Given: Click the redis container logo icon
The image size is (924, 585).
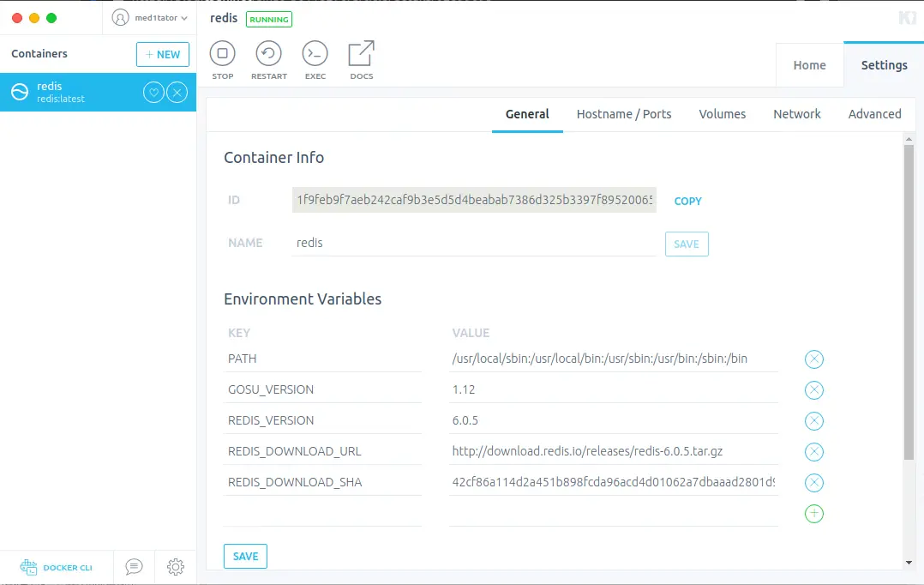Looking at the screenshot, I should tap(20, 92).
